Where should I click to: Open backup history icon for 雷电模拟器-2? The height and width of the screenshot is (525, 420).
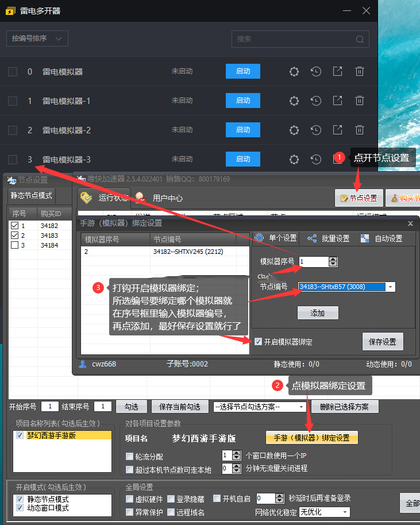point(316,130)
